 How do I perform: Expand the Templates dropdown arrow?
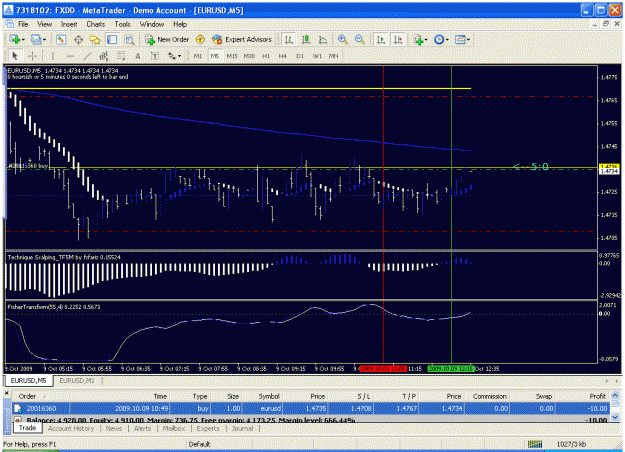click(468, 40)
